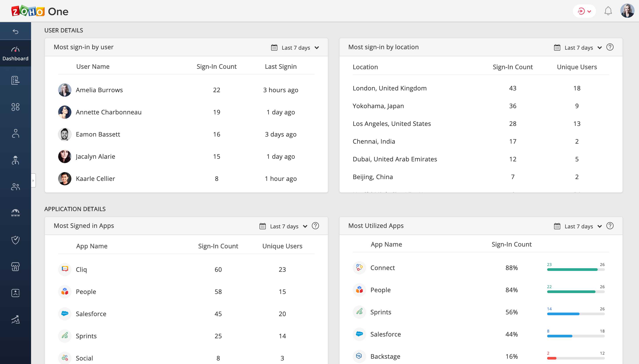Open the sign-in options dropdown in the top bar
The image size is (639, 364).
(584, 11)
